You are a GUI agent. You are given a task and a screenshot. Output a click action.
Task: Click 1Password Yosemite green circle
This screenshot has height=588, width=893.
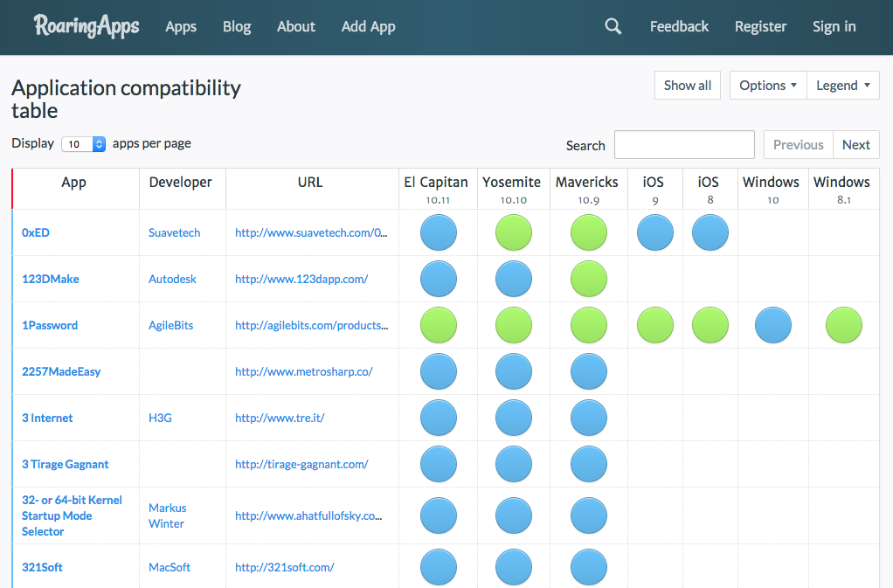point(514,325)
